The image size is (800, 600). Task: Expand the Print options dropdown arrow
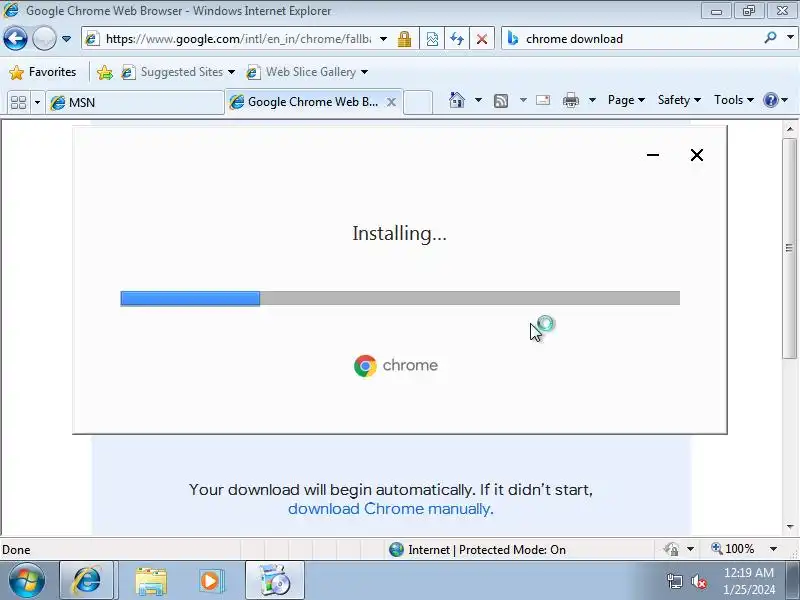click(x=592, y=100)
